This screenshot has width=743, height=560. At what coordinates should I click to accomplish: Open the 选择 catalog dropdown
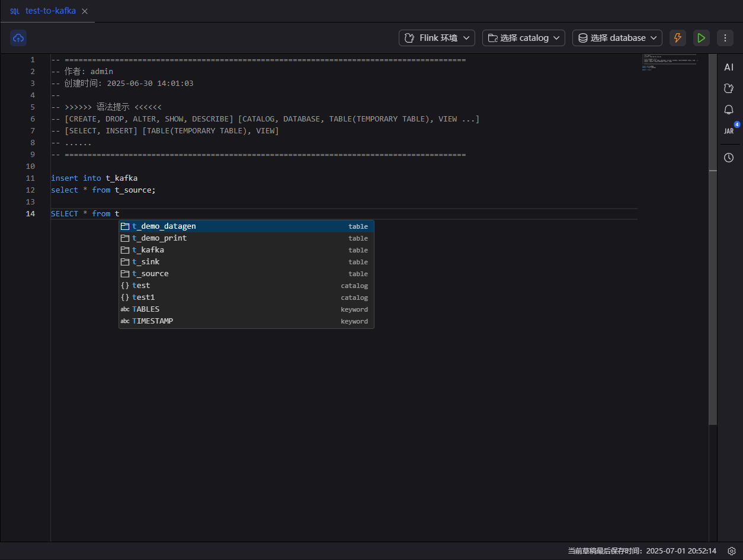524,38
